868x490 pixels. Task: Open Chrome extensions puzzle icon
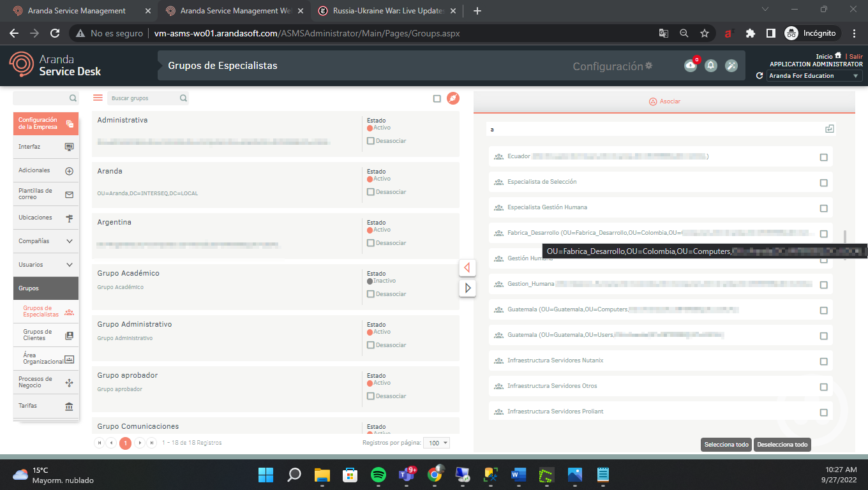point(751,33)
